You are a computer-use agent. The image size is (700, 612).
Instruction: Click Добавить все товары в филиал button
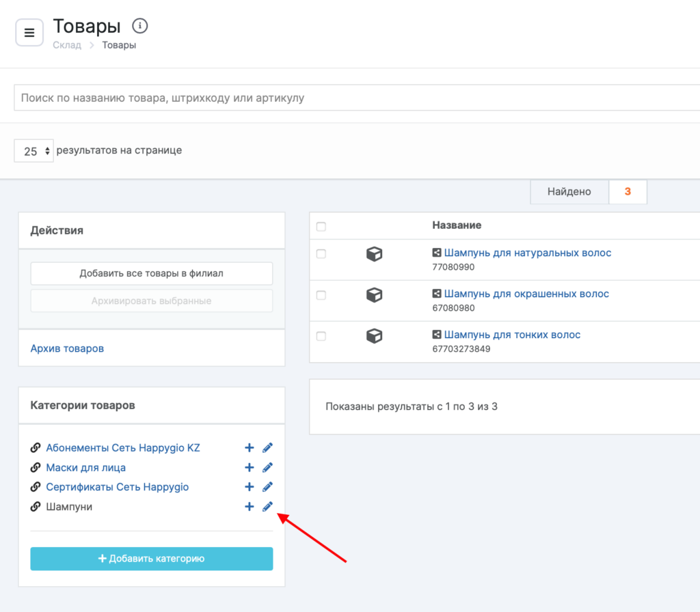pos(151,273)
